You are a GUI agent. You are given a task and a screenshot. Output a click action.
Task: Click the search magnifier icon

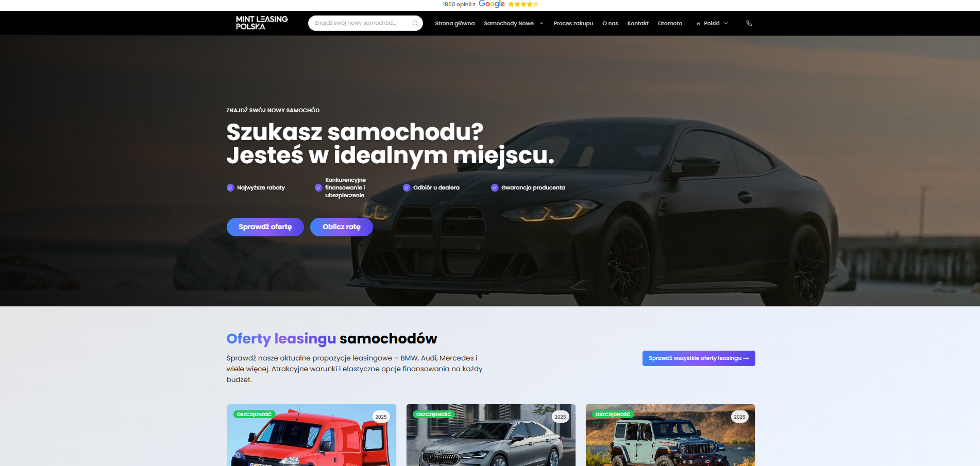coord(415,23)
